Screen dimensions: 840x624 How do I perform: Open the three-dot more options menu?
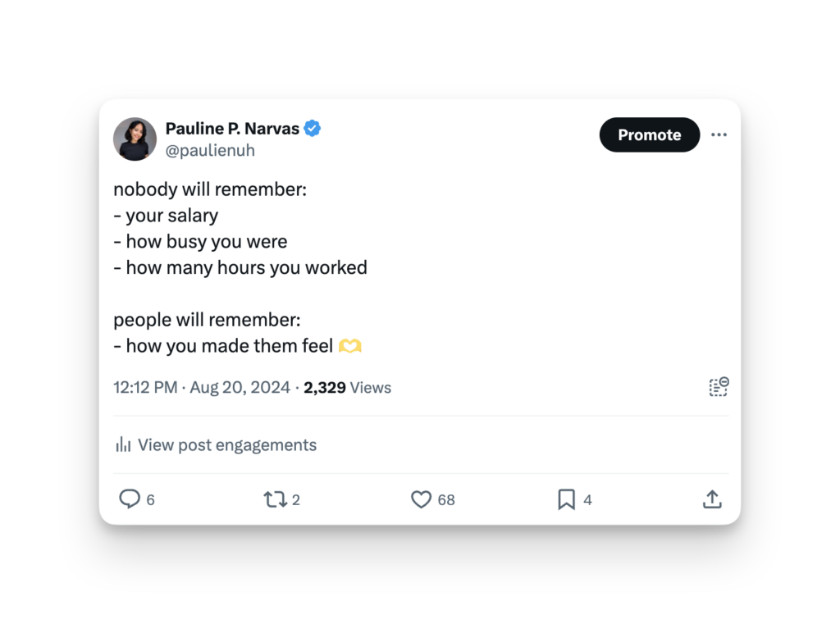(x=719, y=135)
